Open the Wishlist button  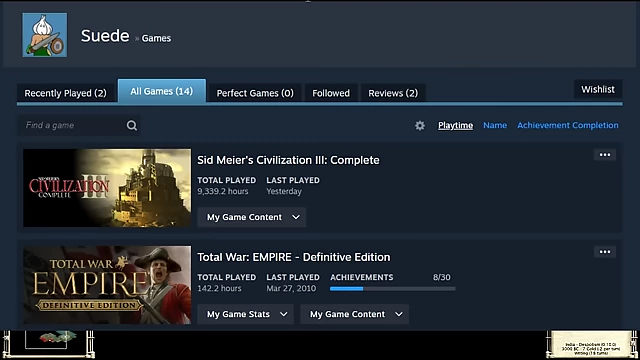tap(598, 89)
